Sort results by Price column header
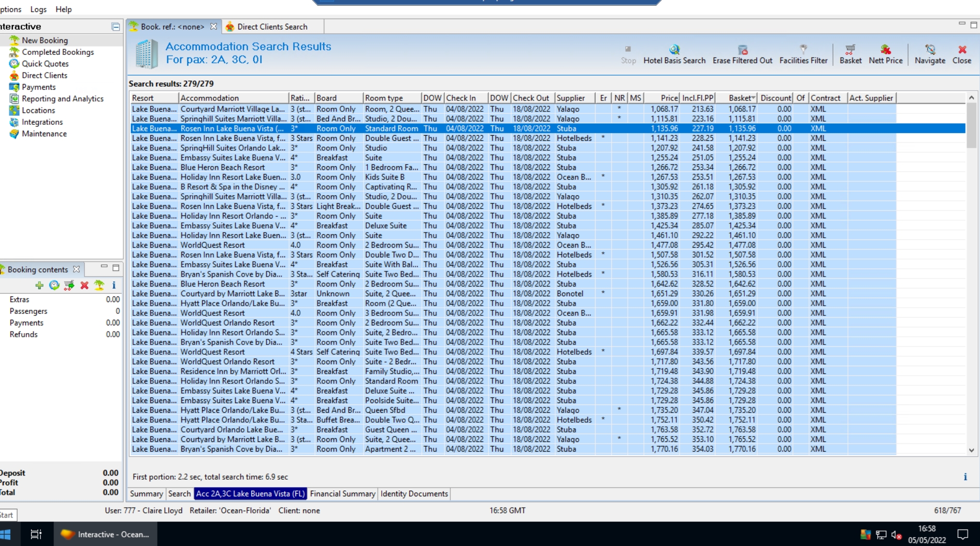This screenshot has width=980, height=546. click(x=662, y=98)
